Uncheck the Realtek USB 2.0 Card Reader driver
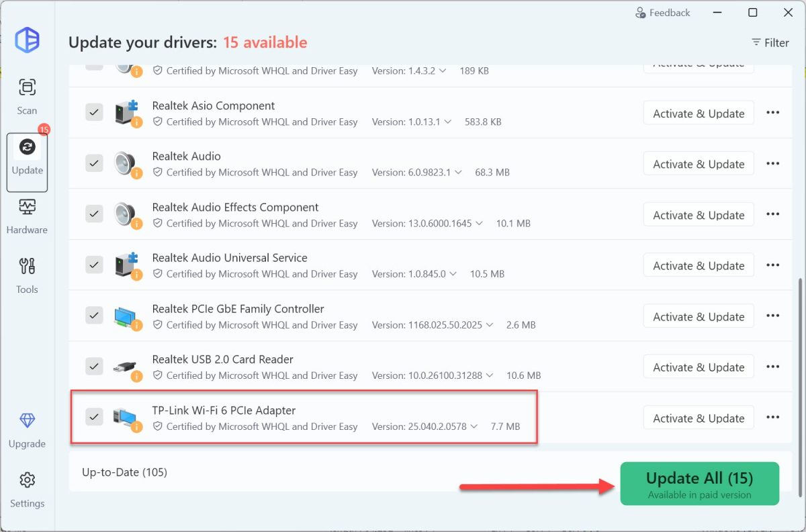The width and height of the screenshot is (806, 532). point(94,366)
